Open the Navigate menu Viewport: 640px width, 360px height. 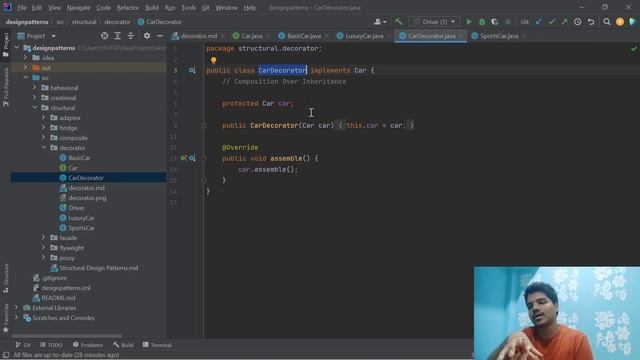coord(78,8)
